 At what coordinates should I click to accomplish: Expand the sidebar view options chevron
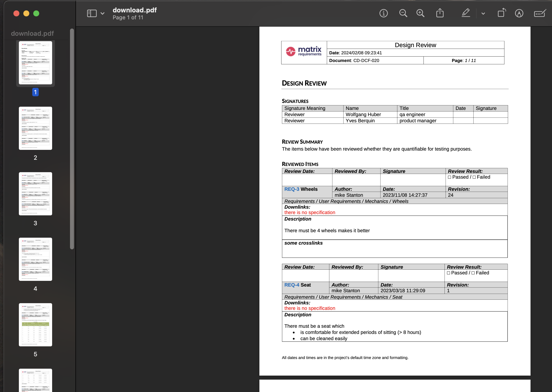pyautogui.click(x=103, y=13)
